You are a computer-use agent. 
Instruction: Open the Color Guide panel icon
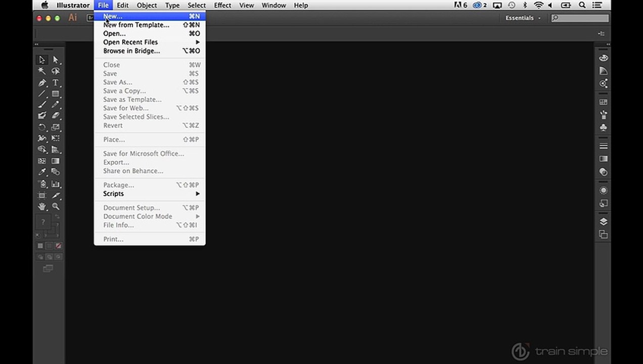(x=603, y=71)
